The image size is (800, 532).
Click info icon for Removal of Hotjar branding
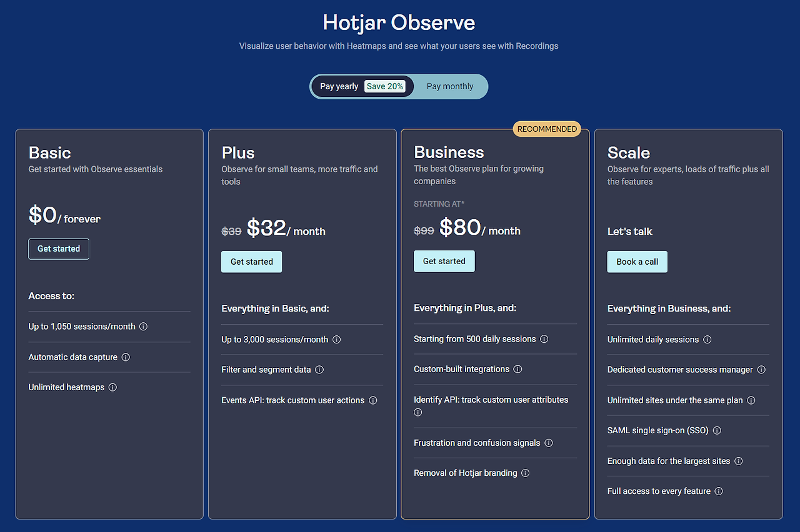526,473
